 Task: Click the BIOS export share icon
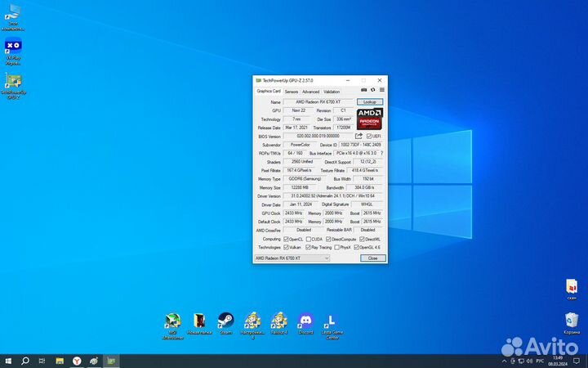pyautogui.click(x=359, y=136)
